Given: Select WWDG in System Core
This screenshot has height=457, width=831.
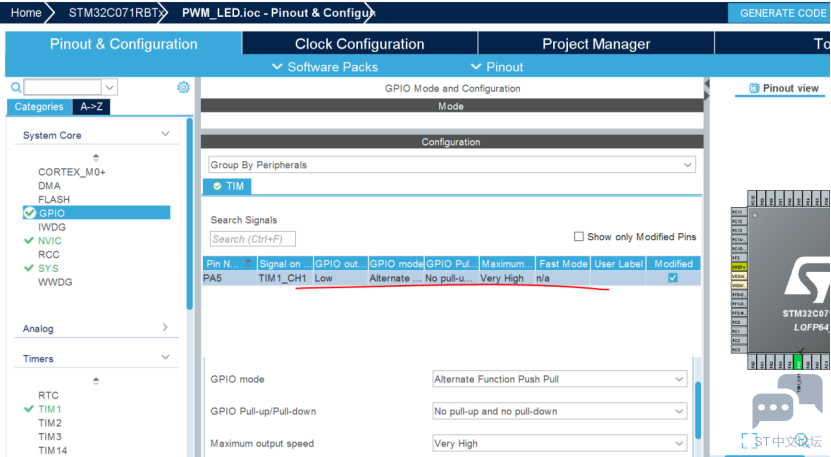Looking at the screenshot, I should coord(55,282).
